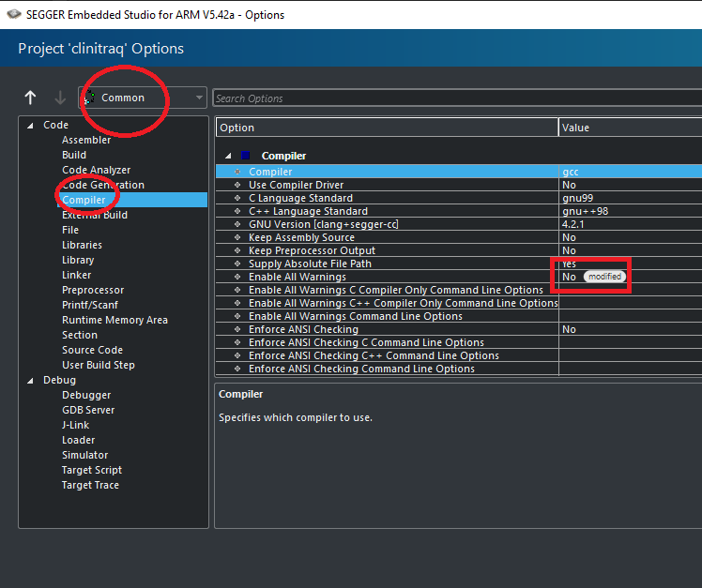Select Build in the Code tree
Screen dimensions: 702x588
tap(74, 155)
